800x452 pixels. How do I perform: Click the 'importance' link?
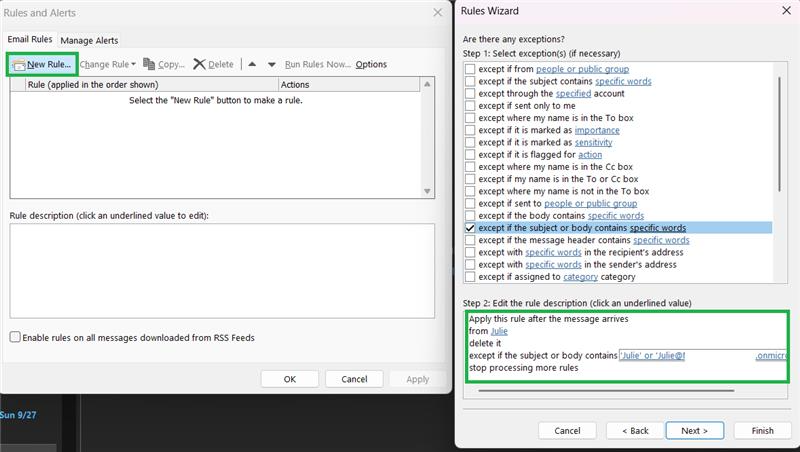pyautogui.click(x=597, y=130)
